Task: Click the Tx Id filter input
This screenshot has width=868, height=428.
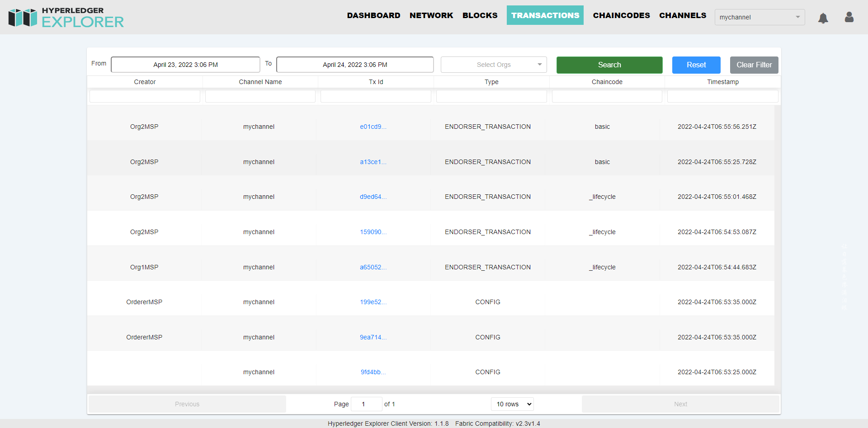Action: [376, 96]
